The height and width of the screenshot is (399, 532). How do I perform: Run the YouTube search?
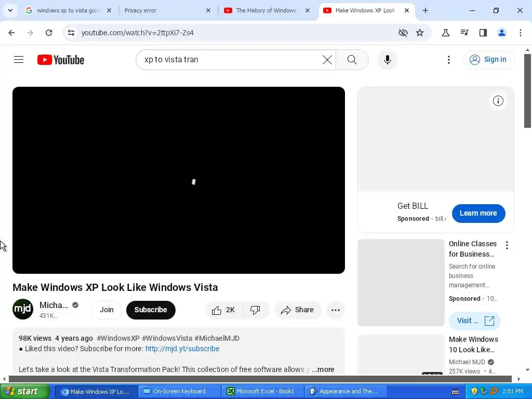point(352,60)
